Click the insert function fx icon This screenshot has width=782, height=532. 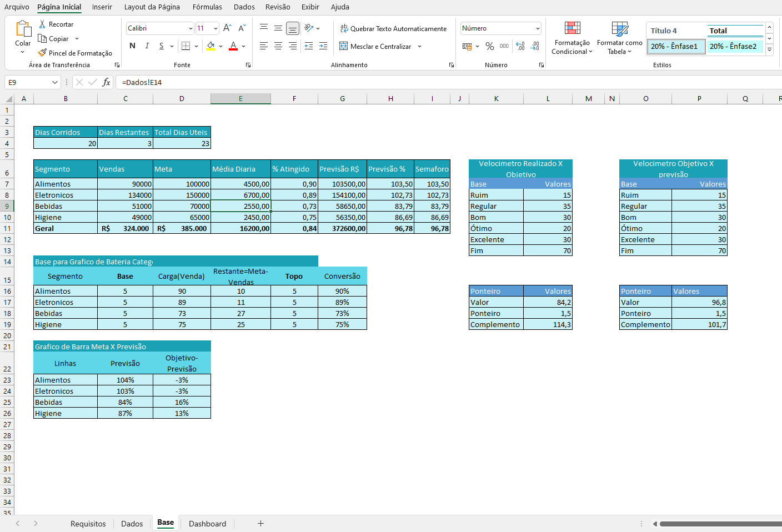(x=106, y=82)
